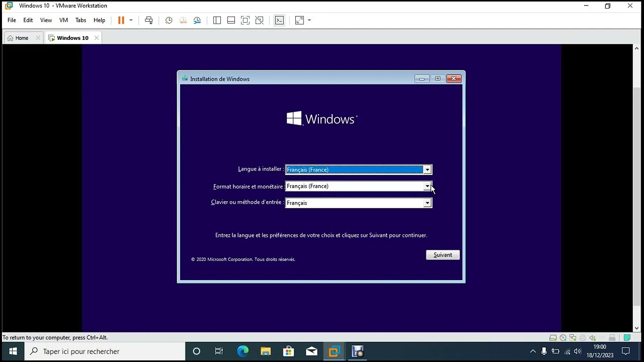
Task: Click the Installation de Windows setup icon
Action: 185,78
